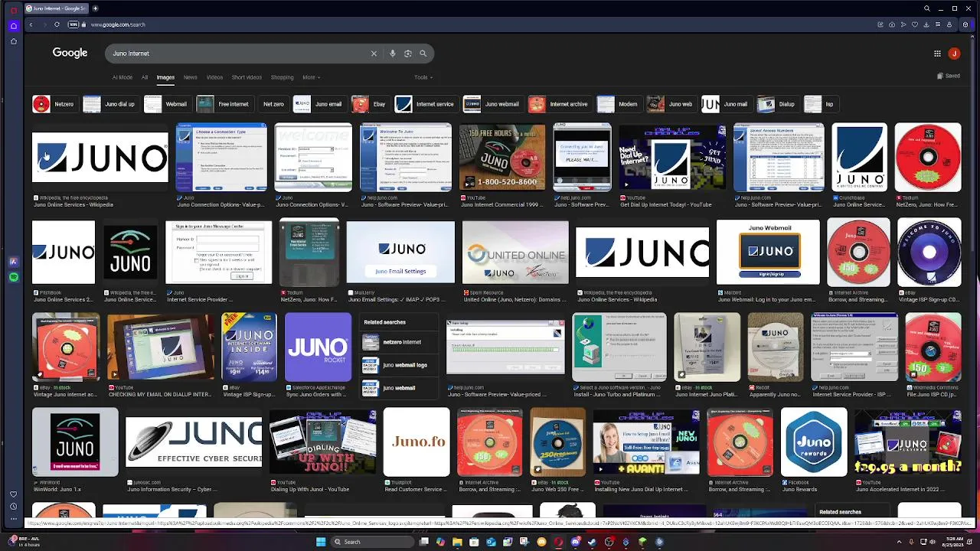Click the snapshot icon in the address bar

[892, 24]
